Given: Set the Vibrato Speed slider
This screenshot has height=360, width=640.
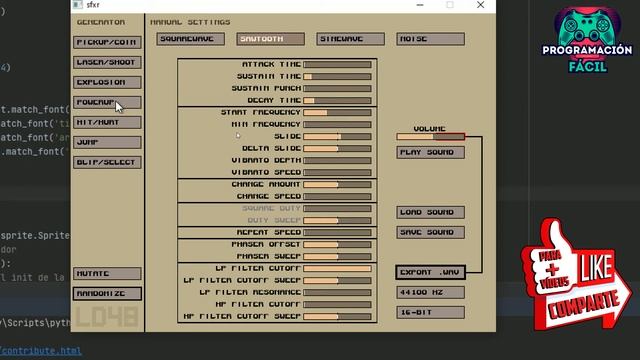Looking at the screenshot, I should tap(338, 172).
